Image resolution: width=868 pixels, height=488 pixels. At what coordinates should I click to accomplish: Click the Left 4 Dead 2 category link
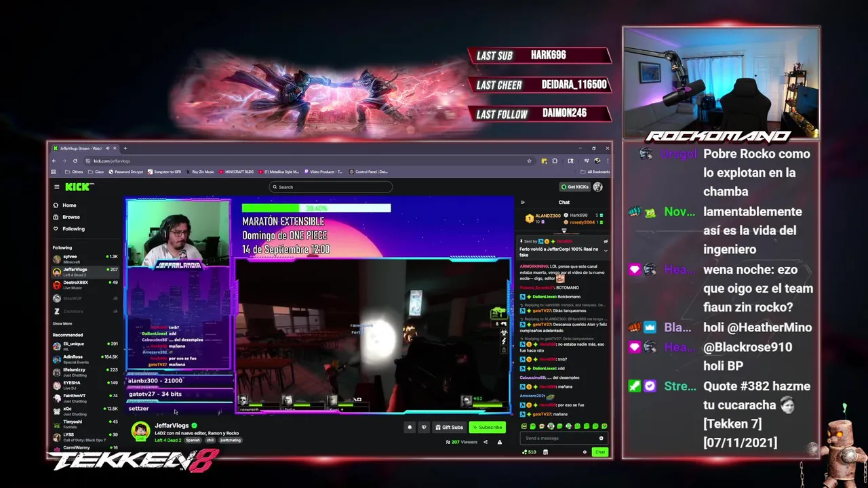(167, 440)
